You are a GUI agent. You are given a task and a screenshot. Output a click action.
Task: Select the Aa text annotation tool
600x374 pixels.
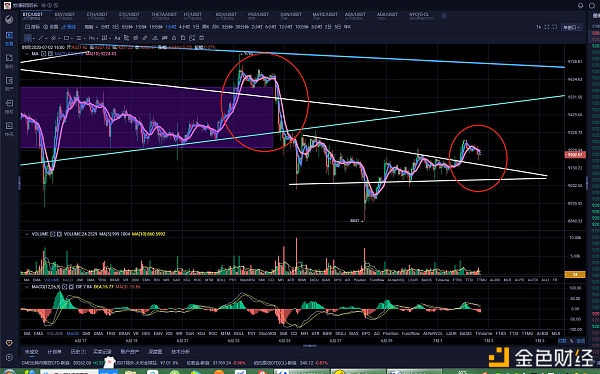[x=117, y=38]
